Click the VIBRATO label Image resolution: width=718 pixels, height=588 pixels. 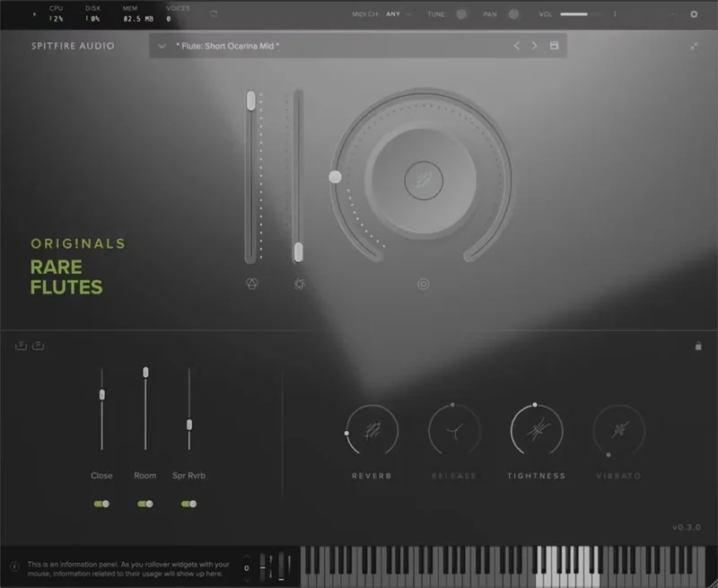[618, 476]
